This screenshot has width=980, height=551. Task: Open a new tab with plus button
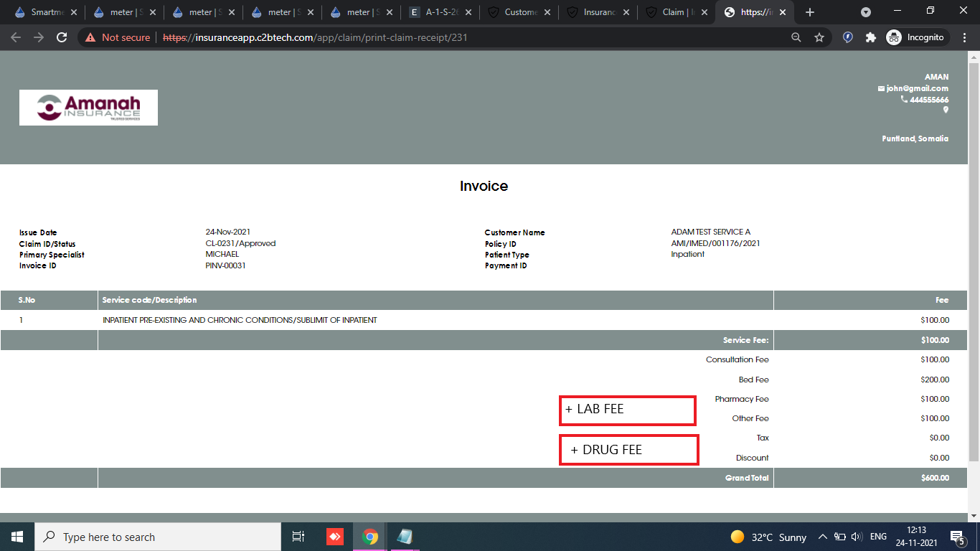[810, 12]
